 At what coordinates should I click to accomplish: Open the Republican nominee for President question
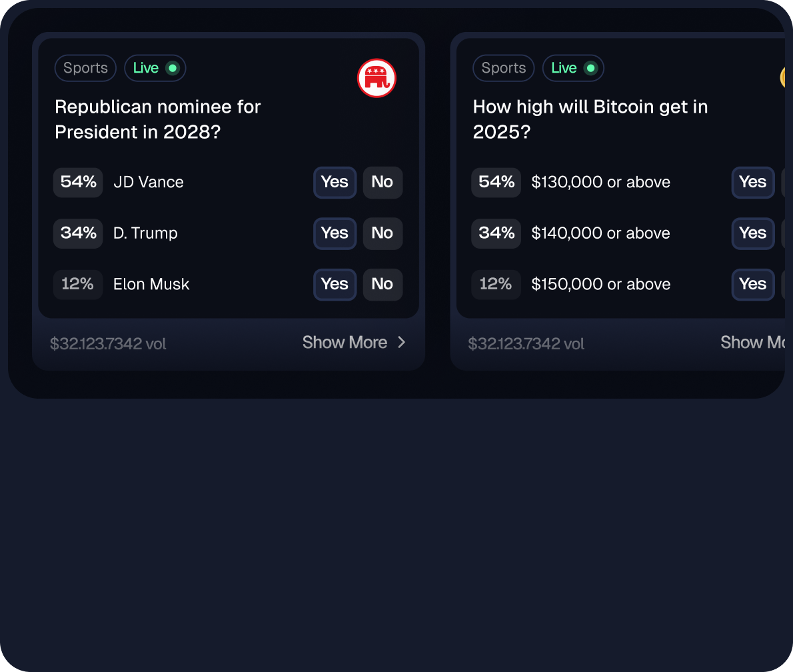pyautogui.click(x=157, y=119)
